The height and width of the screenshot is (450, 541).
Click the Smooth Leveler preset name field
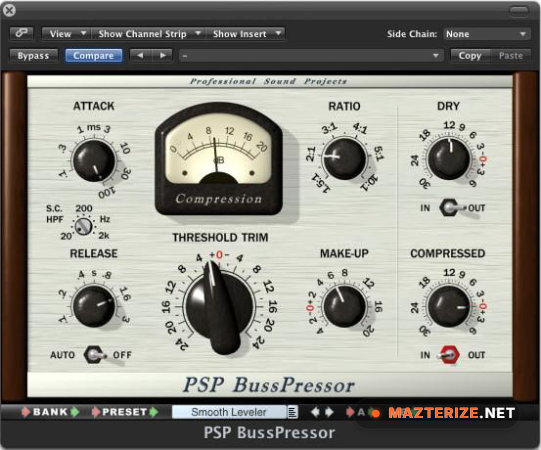pyautogui.click(x=229, y=412)
